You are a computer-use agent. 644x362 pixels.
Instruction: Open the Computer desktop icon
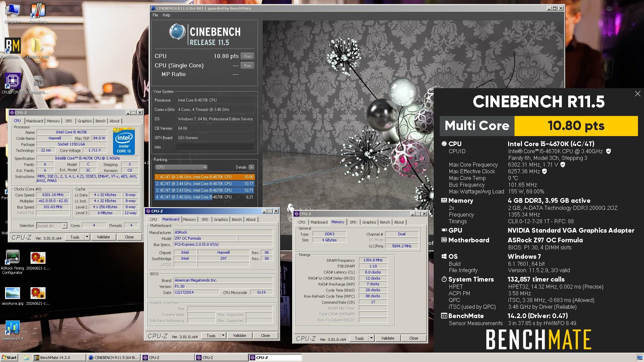point(12,13)
